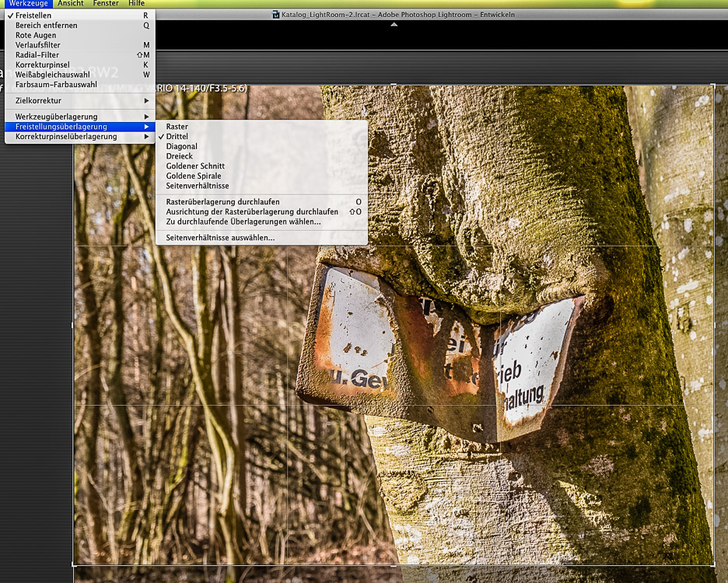
Task: Open Zu durchlaufende Überlagerungen wählen dialog
Action: pos(262,222)
